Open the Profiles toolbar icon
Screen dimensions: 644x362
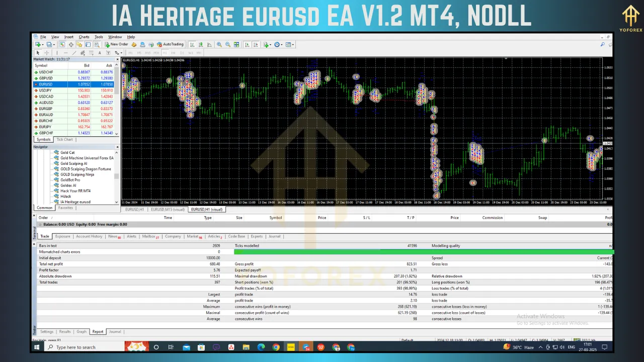[x=49, y=44]
